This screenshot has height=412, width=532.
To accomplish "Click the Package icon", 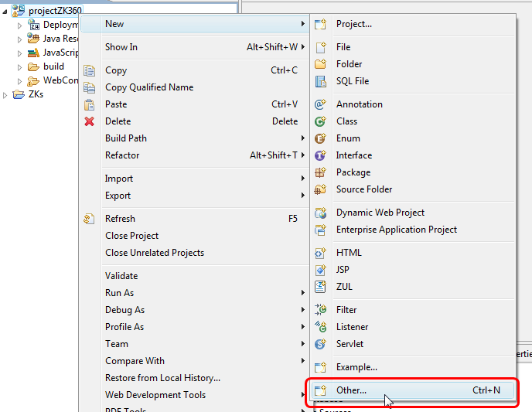I will pyautogui.click(x=321, y=172).
